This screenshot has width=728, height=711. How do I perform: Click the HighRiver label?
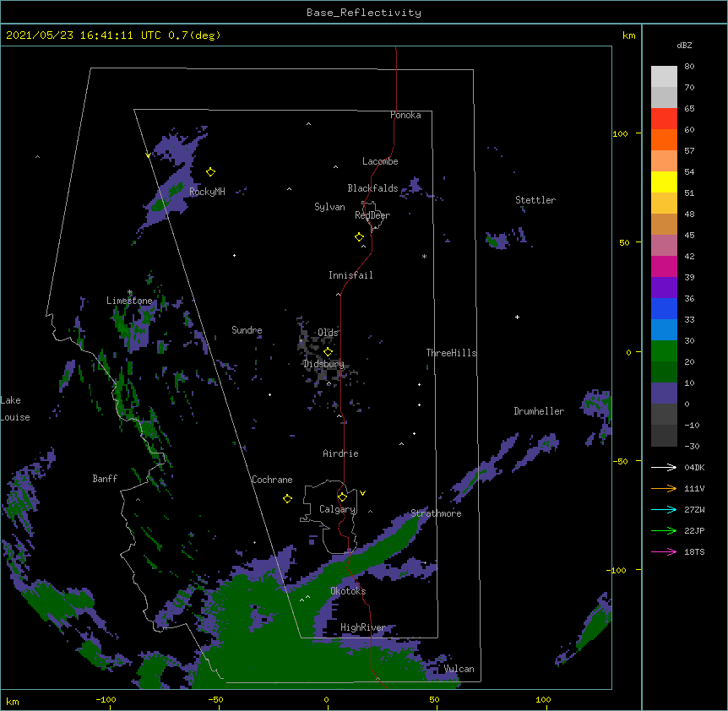pos(363,627)
